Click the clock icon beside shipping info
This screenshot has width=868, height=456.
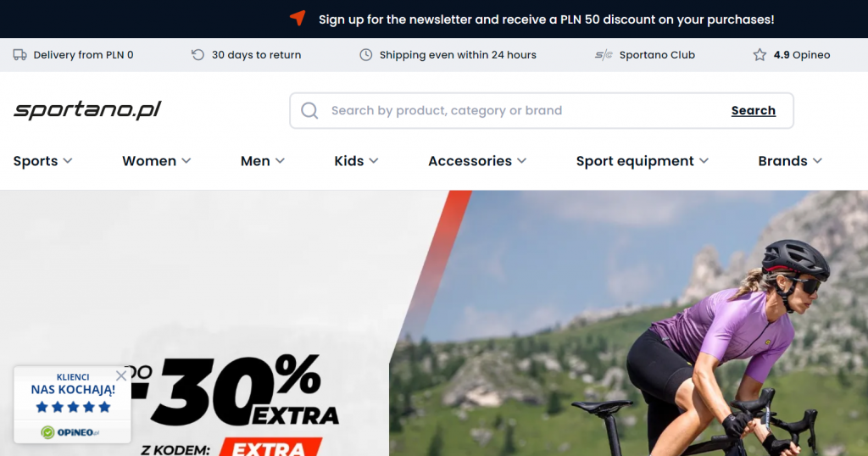click(366, 55)
